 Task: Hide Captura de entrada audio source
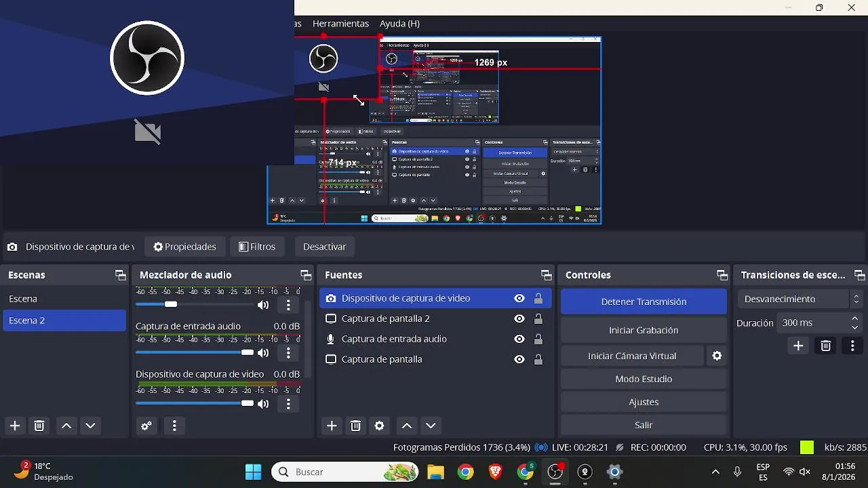[519, 339]
